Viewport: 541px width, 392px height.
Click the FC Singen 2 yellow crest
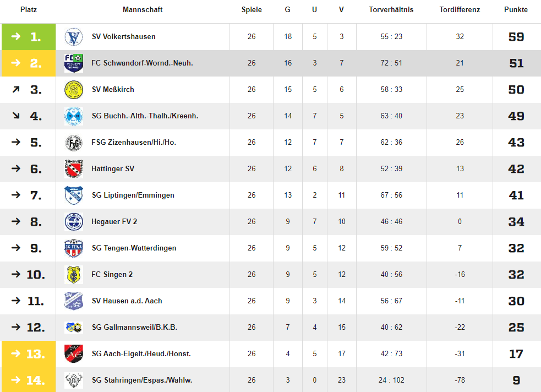coord(74,275)
